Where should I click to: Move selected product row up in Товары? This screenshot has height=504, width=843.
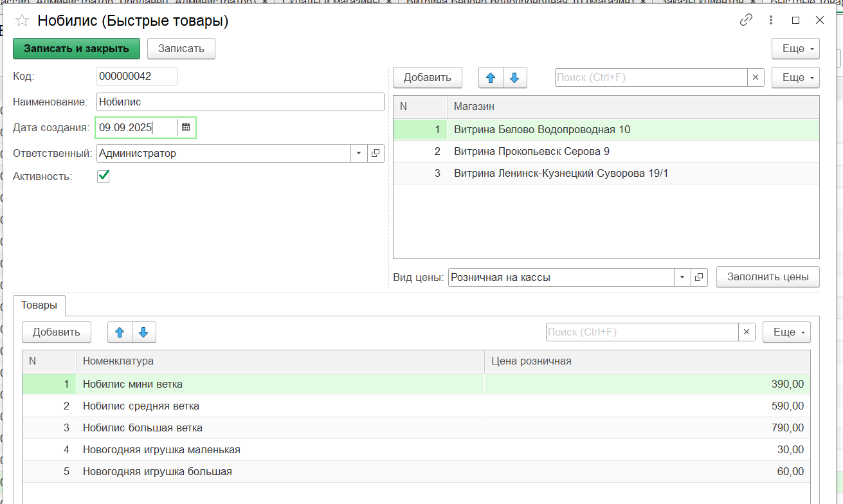(x=119, y=332)
